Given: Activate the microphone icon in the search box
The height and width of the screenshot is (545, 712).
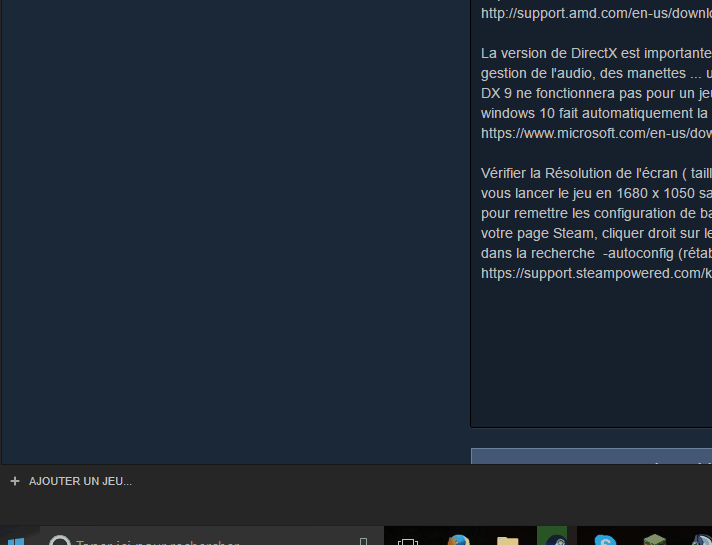Looking at the screenshot, I should click(363, 541).
